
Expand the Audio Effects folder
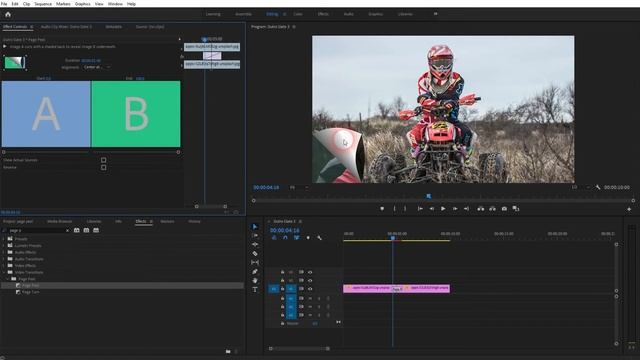coord(4,252)
